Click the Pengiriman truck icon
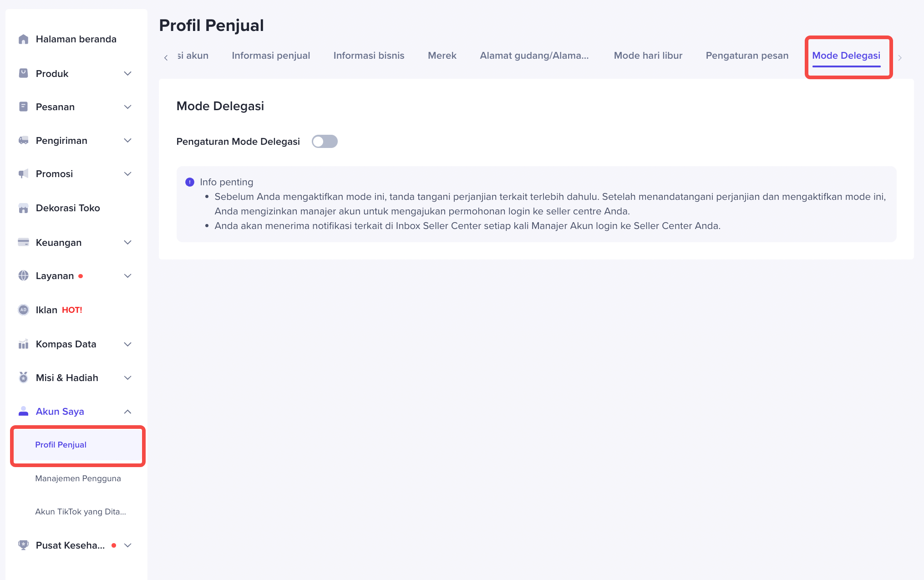This screenshot has width=924, height=580. click(x=23, y=140)
